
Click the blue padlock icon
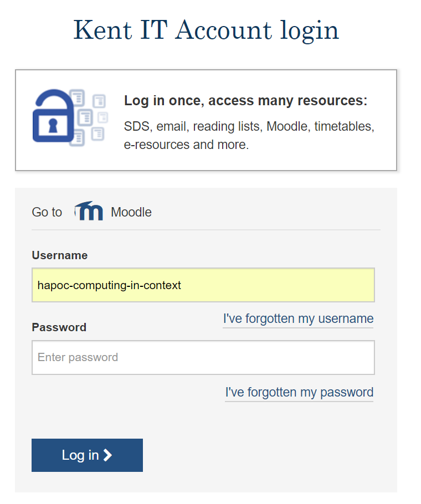click(53, 116)
